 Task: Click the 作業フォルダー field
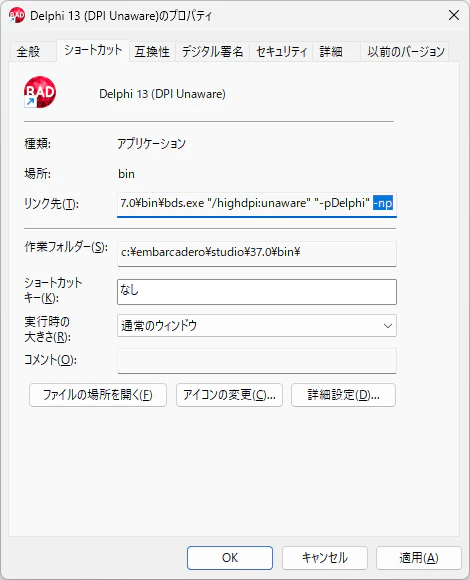pos(257,253)
